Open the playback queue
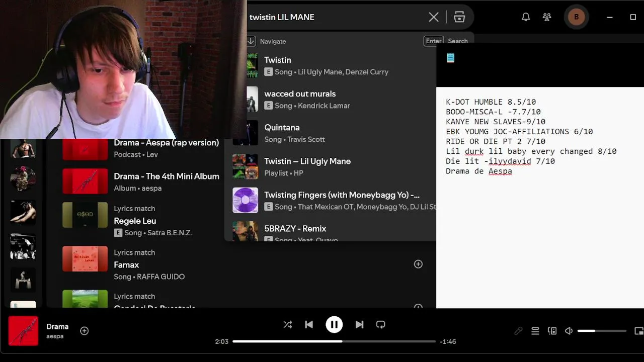 pos(535,331)
